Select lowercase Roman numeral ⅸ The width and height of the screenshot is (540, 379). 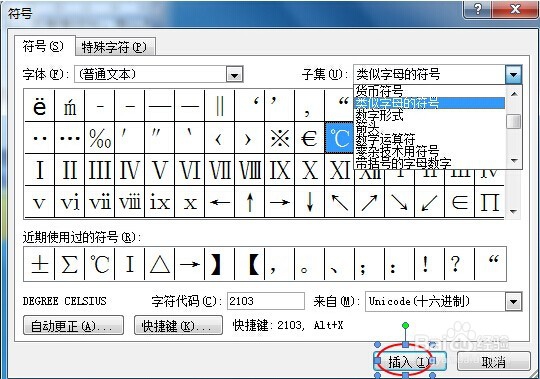[x=159, y=202]
